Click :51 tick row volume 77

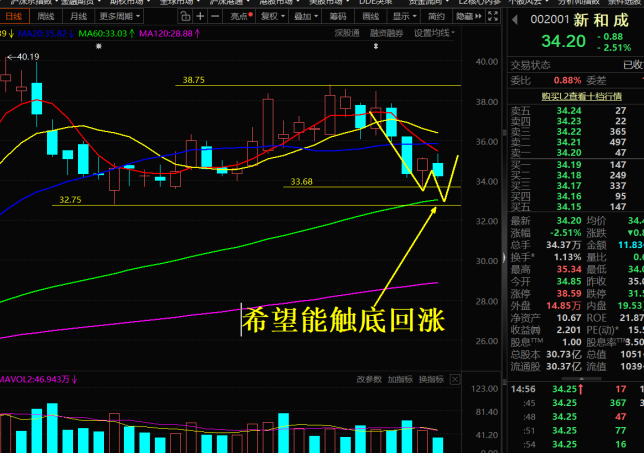click(621, 431)
